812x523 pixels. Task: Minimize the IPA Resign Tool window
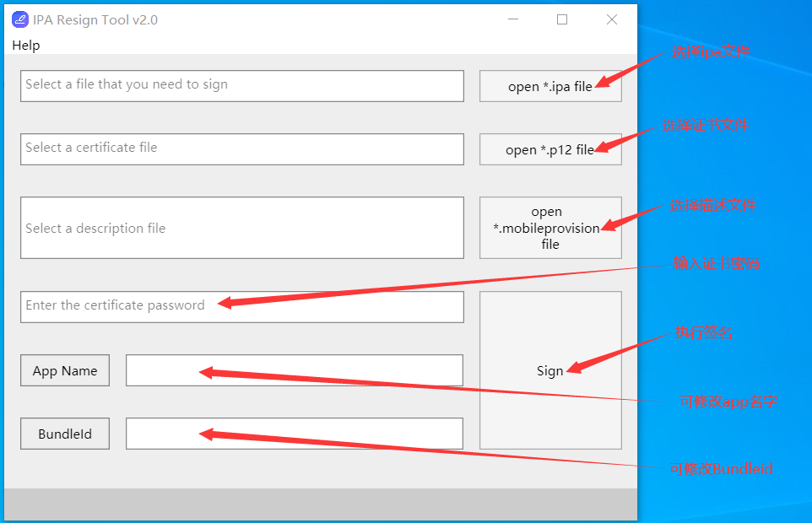(x=513, y=19)
